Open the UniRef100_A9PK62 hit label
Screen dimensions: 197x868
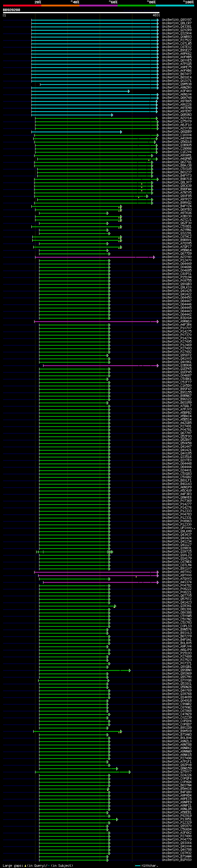[177, 54]
